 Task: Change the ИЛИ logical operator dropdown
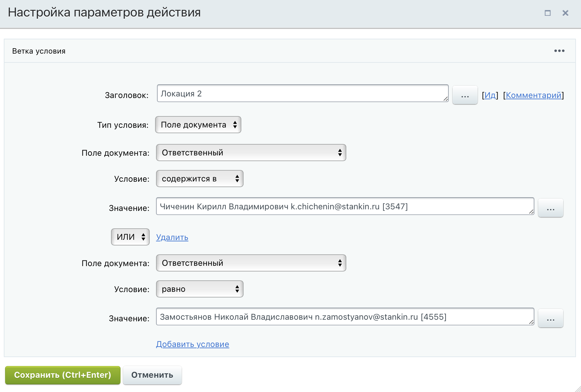[x=130, y=237]
